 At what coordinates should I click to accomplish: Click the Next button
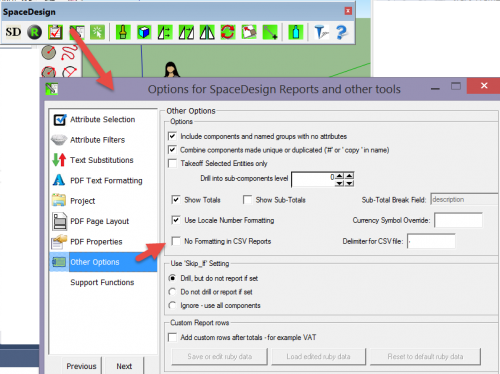tap(124, 366)
